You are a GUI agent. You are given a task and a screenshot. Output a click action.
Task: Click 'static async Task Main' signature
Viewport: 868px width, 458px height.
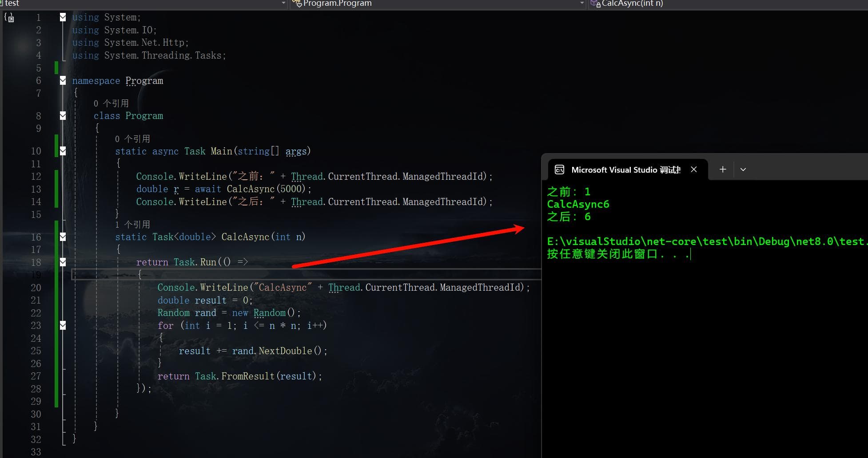tap(213, 151)
